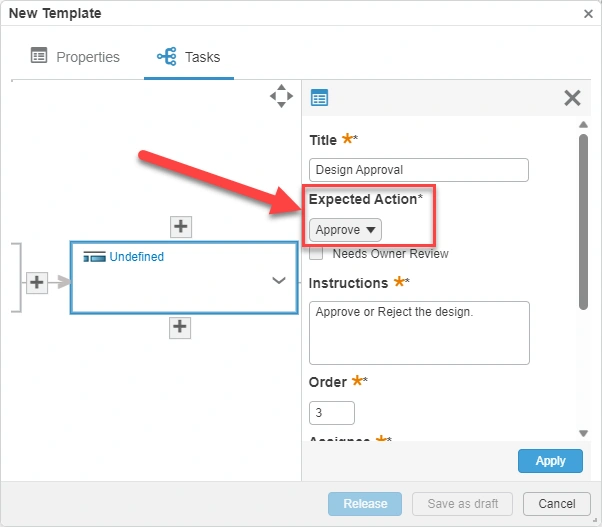The width and height of the screenshot is (602, 527).
Task: Add a task left of Undefined node
Action: (x=37, y=283)
